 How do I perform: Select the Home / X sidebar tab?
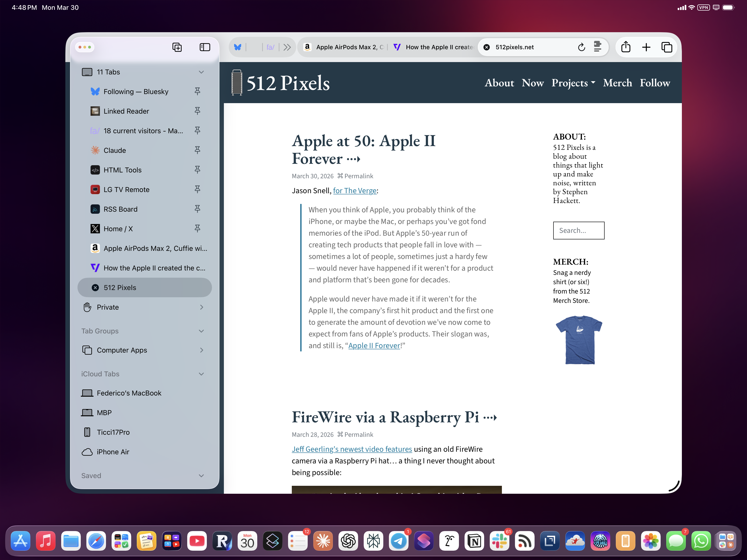click(x=144, y=229)
